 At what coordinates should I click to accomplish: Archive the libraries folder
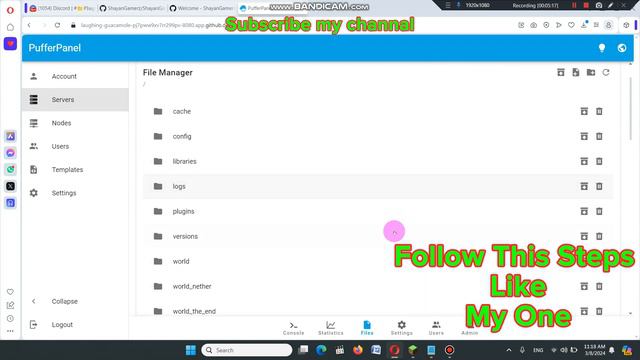(584, 161)
